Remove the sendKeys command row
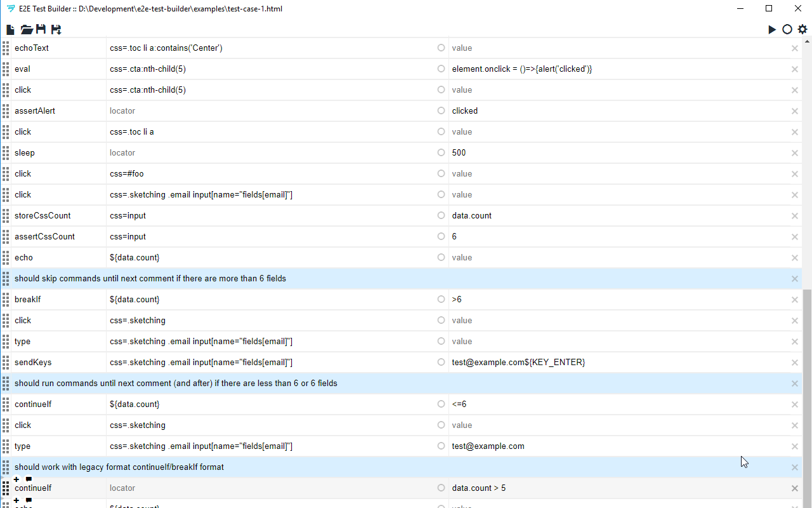Viewport: 812px width, 508px height. coord(795,363)
